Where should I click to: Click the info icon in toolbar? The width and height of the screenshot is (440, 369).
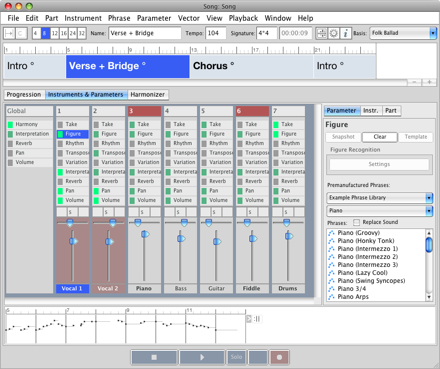(346, 33)
